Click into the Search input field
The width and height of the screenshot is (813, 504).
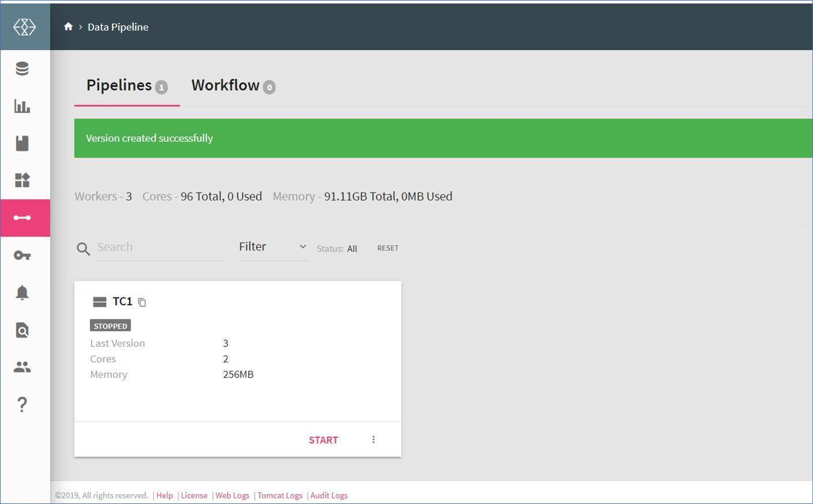pos(159,247)
